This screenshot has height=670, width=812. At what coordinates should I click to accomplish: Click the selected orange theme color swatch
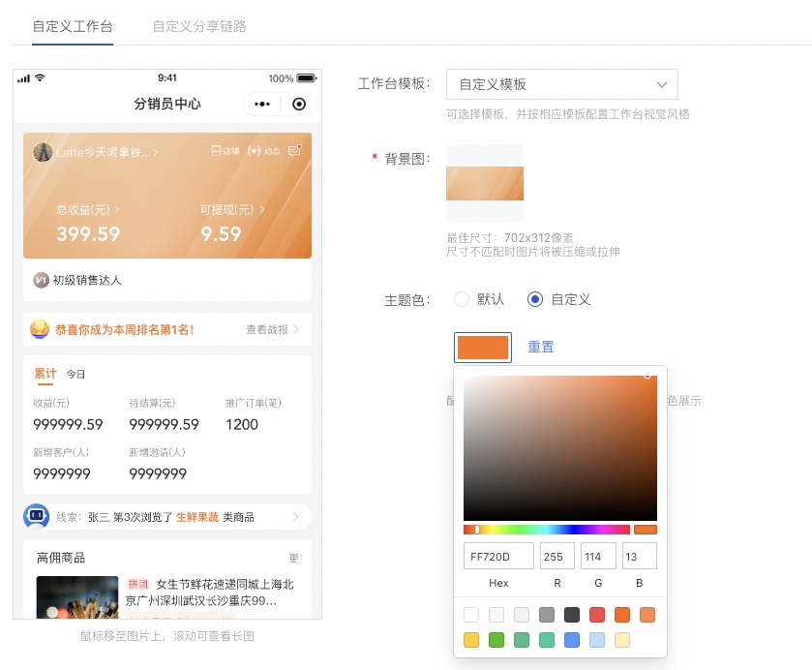click(x=483, y=348)
